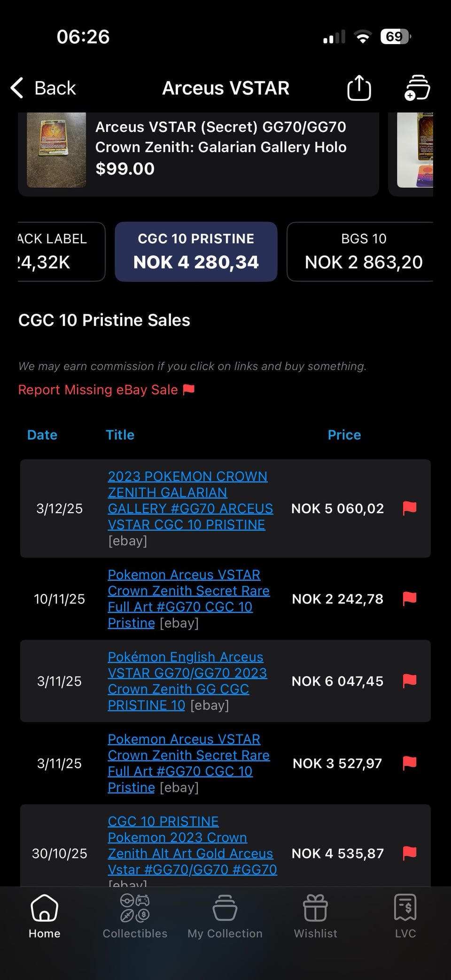
Task: Flag the NOK 4 535,87 sale
Action: pos(410,853)
